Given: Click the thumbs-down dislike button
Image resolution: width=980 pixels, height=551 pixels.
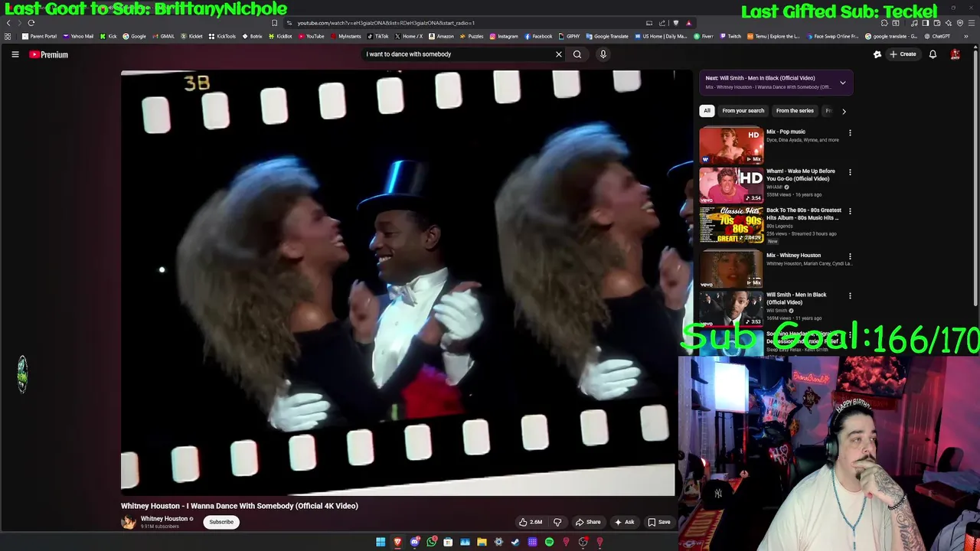Looking at the screenshot, I should 557,522.
